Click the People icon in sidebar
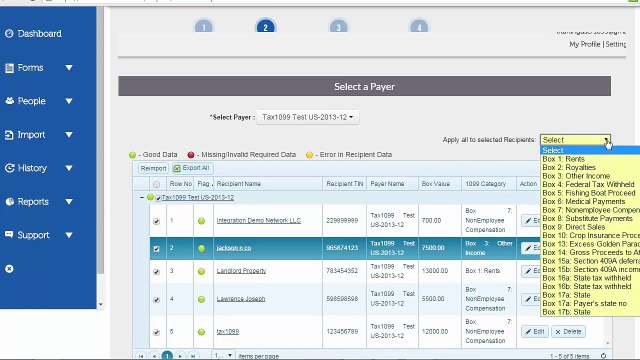This screenshot has width=640, height=360. click(9, 101)
